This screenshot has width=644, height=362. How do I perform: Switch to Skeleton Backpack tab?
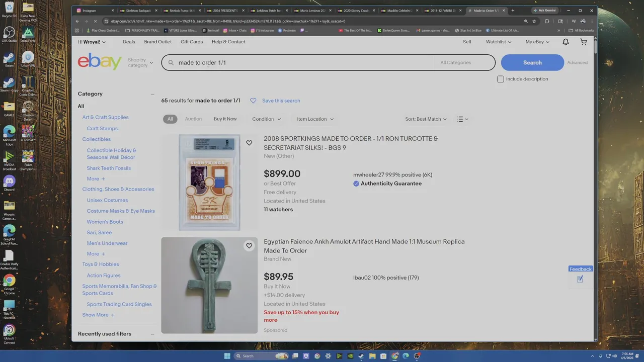coord(138,11)
